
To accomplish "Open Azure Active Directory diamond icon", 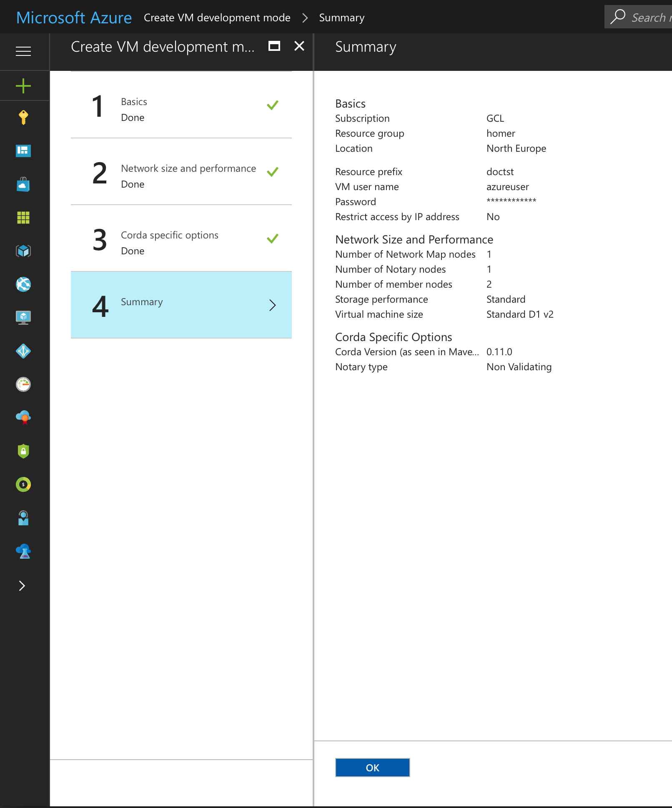I will 23,351.
